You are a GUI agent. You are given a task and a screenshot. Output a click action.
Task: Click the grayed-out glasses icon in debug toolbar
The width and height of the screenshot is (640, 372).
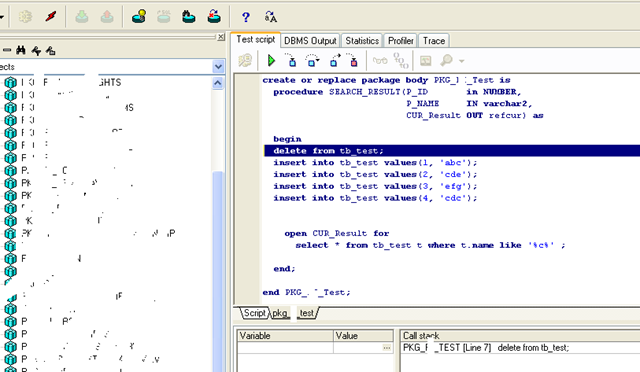coord(380,61)
